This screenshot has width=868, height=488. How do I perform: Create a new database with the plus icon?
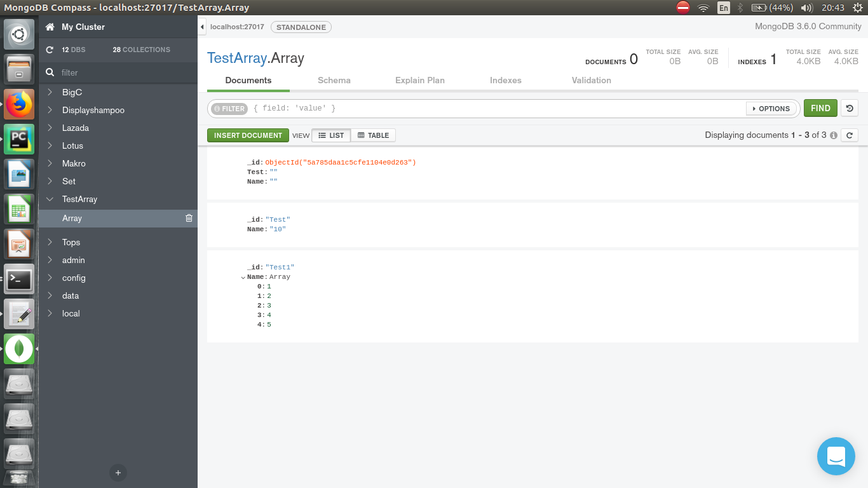118,473
